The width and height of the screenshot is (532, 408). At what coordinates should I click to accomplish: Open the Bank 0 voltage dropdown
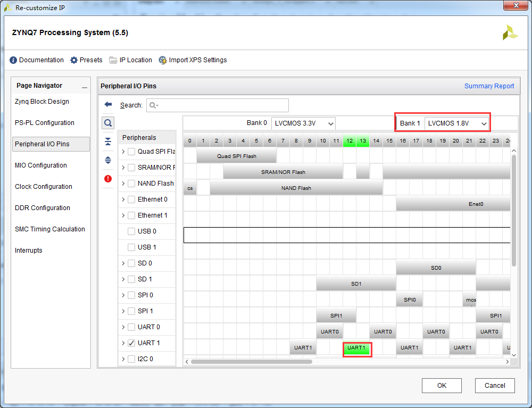tap(303, 123)
